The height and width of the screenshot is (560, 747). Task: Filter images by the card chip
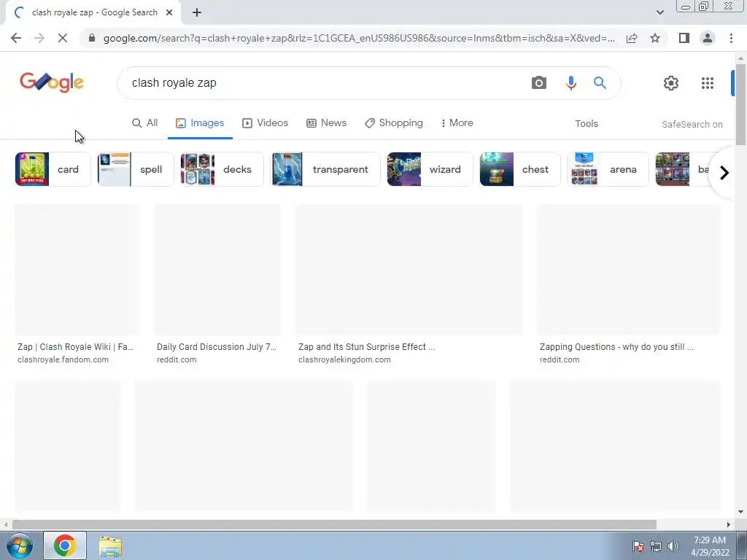click(x=53, y=169)
